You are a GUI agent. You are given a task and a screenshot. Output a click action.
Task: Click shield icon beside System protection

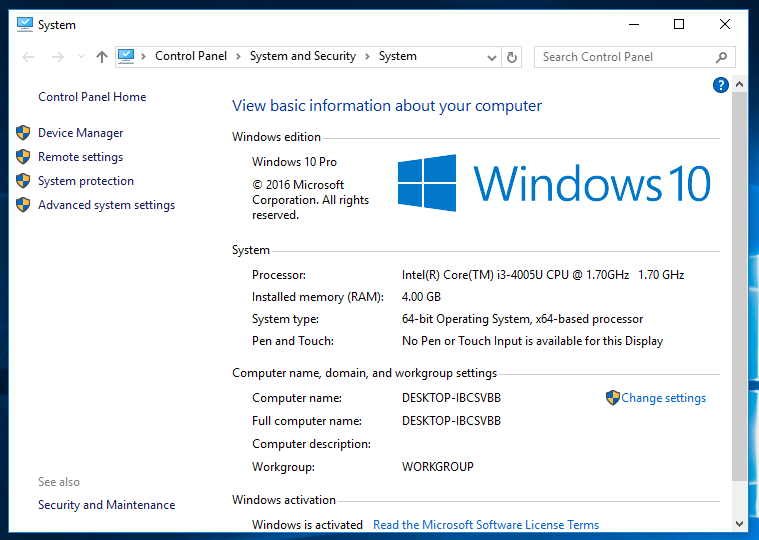point(23,181)
